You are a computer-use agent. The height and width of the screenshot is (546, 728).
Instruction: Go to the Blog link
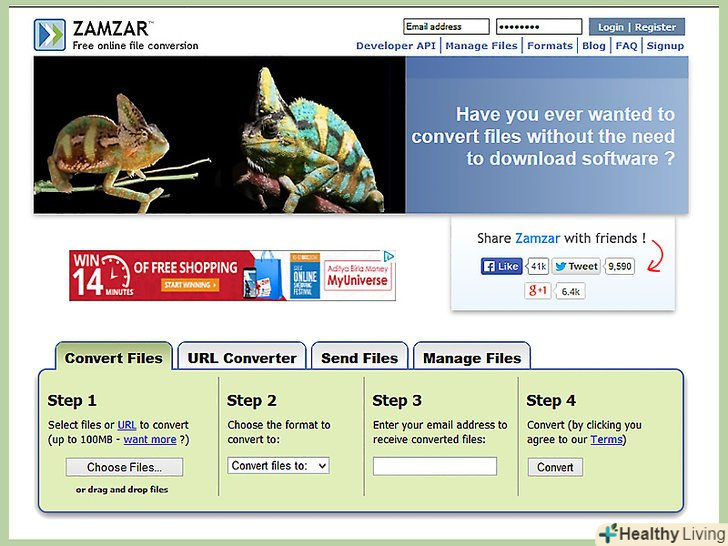tap(594, 46)
